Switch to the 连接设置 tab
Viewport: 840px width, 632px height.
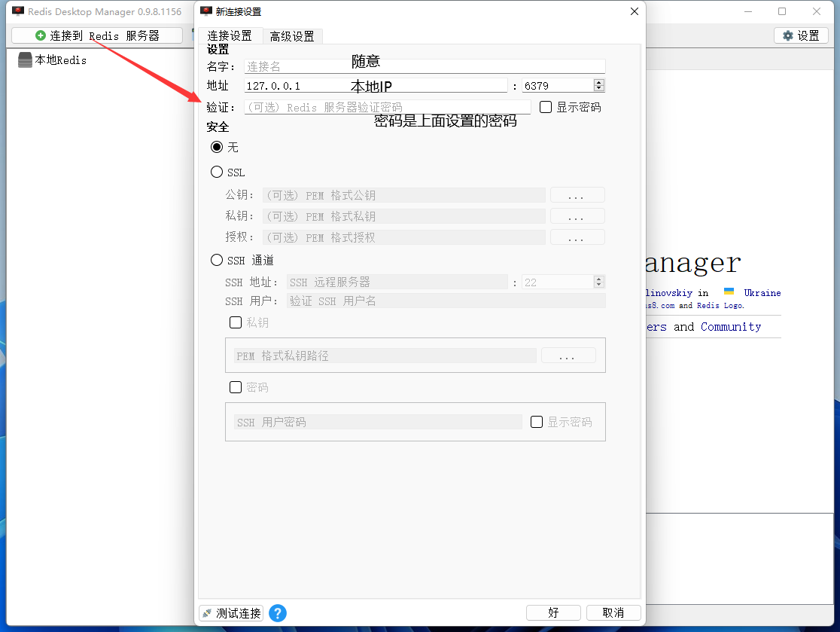coord(230,36)
